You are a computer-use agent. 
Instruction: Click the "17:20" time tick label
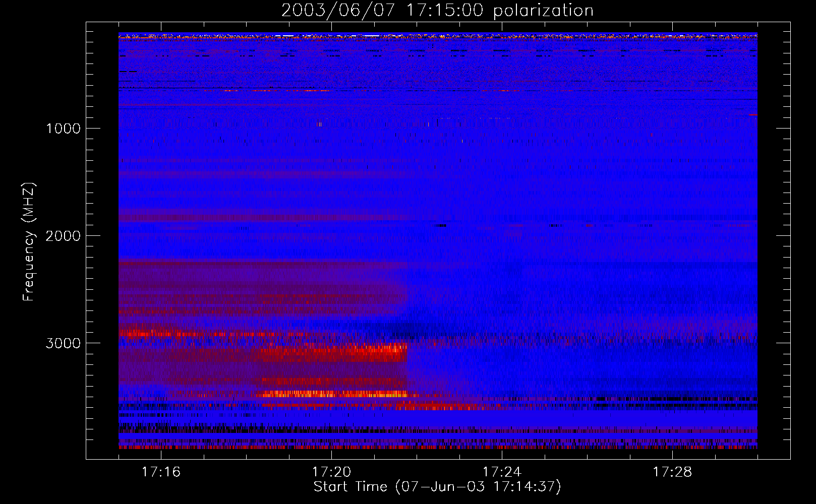point(331,472)
